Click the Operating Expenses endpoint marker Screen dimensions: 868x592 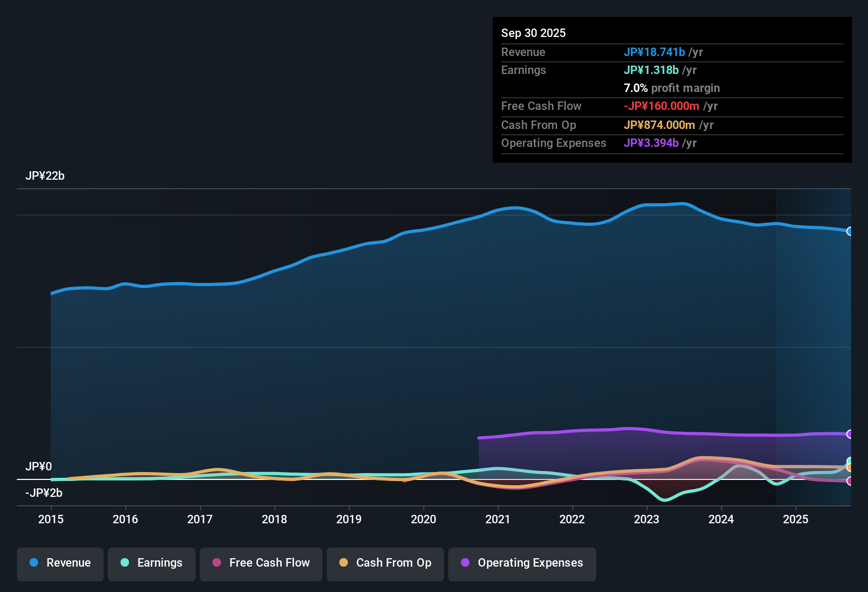(850, 434)
